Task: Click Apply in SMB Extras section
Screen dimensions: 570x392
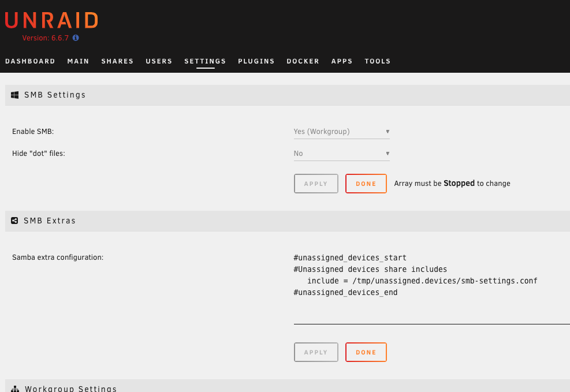Action: pos(316,352)
